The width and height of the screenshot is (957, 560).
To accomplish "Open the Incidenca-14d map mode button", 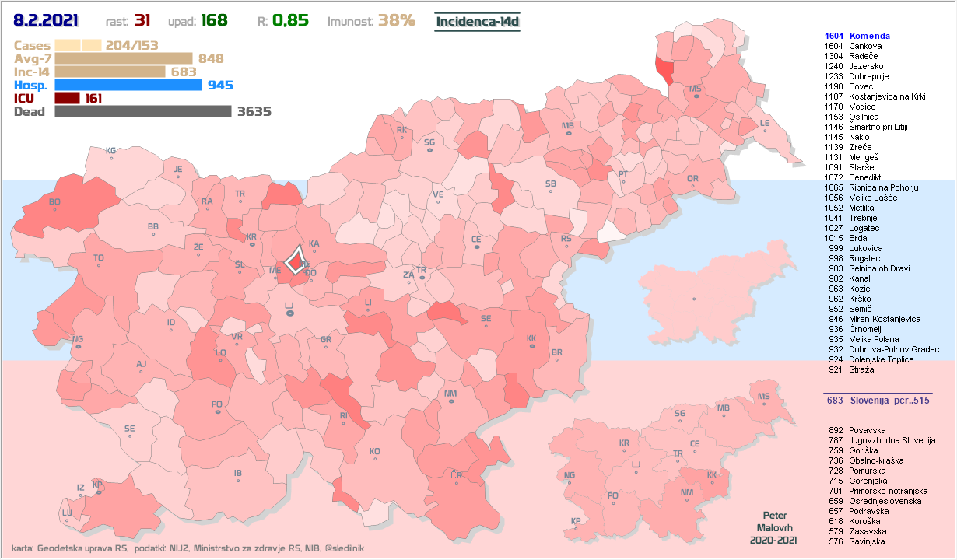I will pos(477,21).
